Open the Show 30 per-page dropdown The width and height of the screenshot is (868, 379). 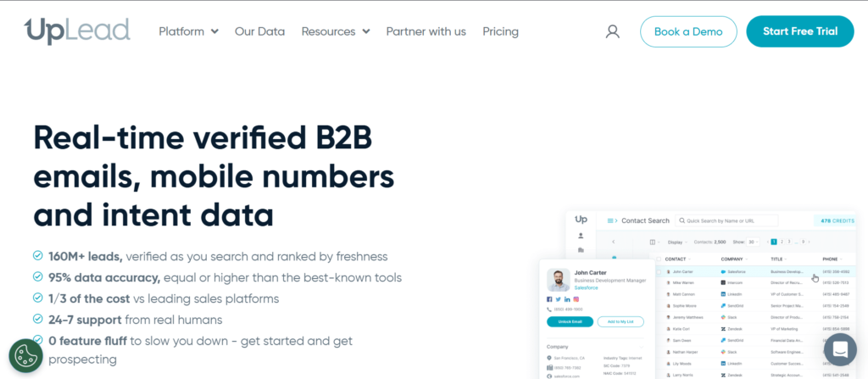753,242
